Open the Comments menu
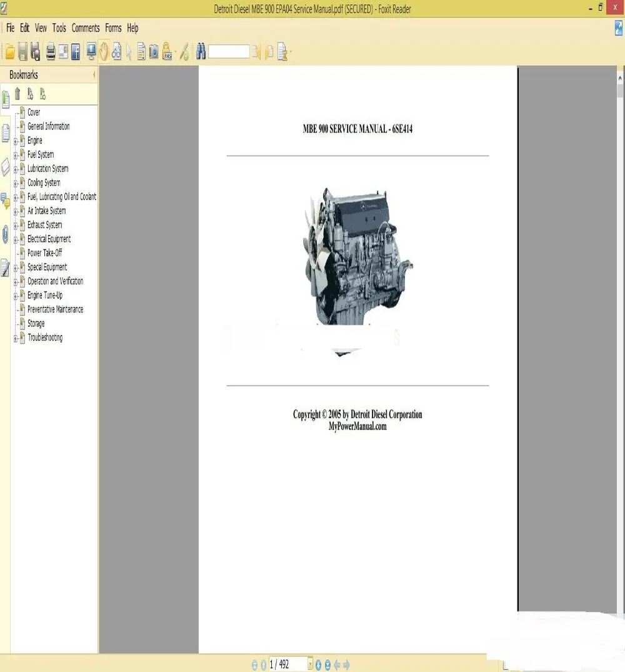625x672 pixels. coord(86,28)
